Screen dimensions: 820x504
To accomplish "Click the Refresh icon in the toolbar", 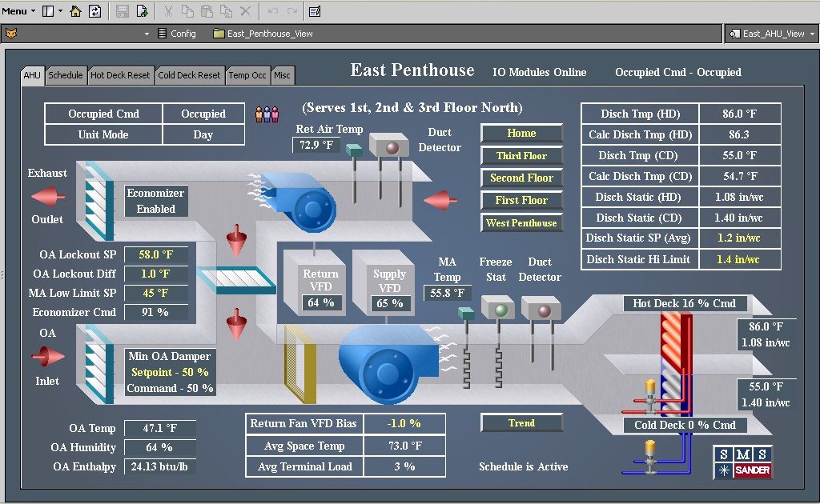I will [94, 11].
